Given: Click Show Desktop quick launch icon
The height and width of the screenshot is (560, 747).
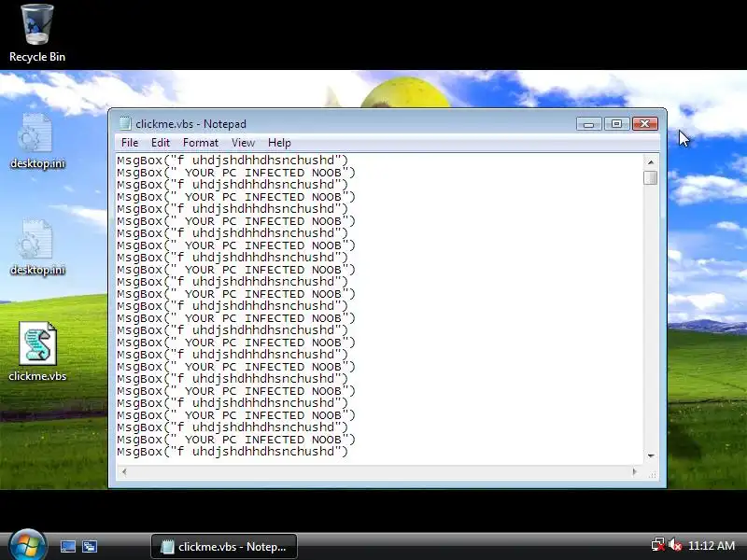Looking at the screenshot, I should [x=67, y=546].
